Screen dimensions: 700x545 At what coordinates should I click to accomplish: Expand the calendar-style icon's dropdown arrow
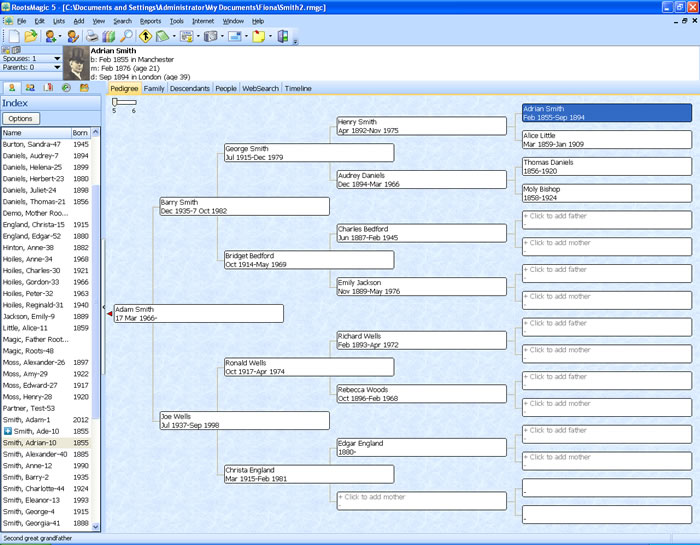coord(198,37)
